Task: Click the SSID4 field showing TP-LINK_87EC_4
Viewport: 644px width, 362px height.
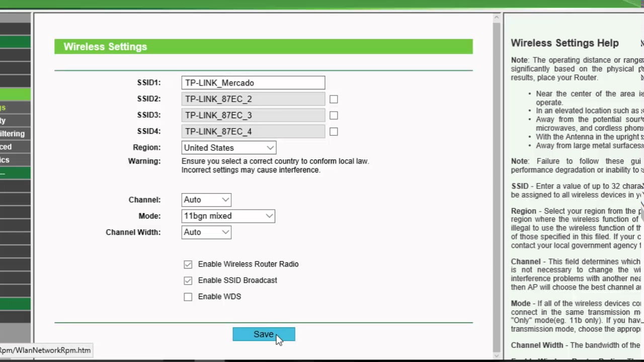Action: [x=253, y=131]
